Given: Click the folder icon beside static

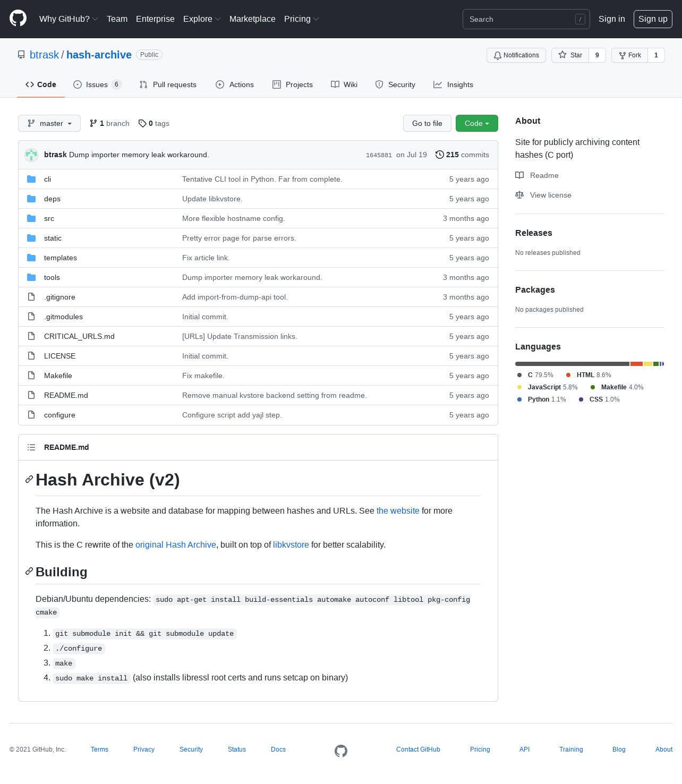Looking at the screenshot, I should pos(31,238).
